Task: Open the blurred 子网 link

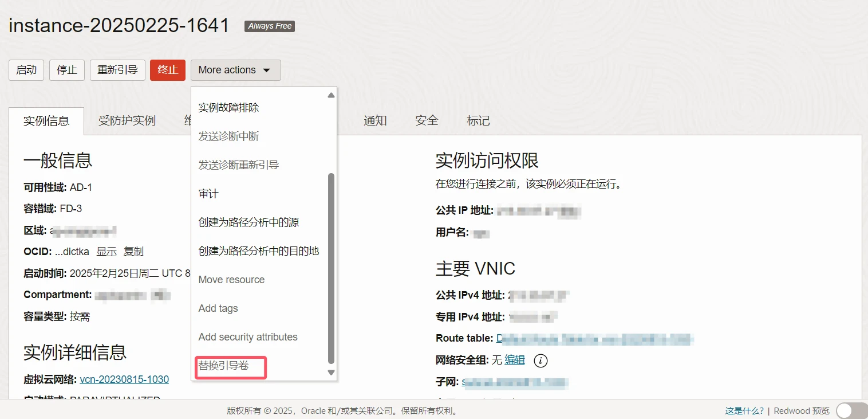Action: click(x=515, y=382)
